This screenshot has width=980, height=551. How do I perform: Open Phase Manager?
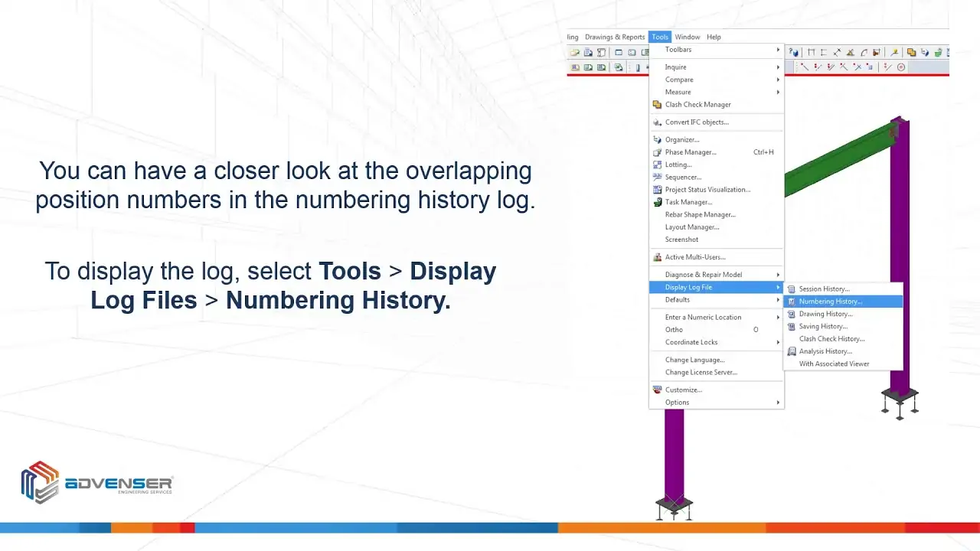[690, 152]
